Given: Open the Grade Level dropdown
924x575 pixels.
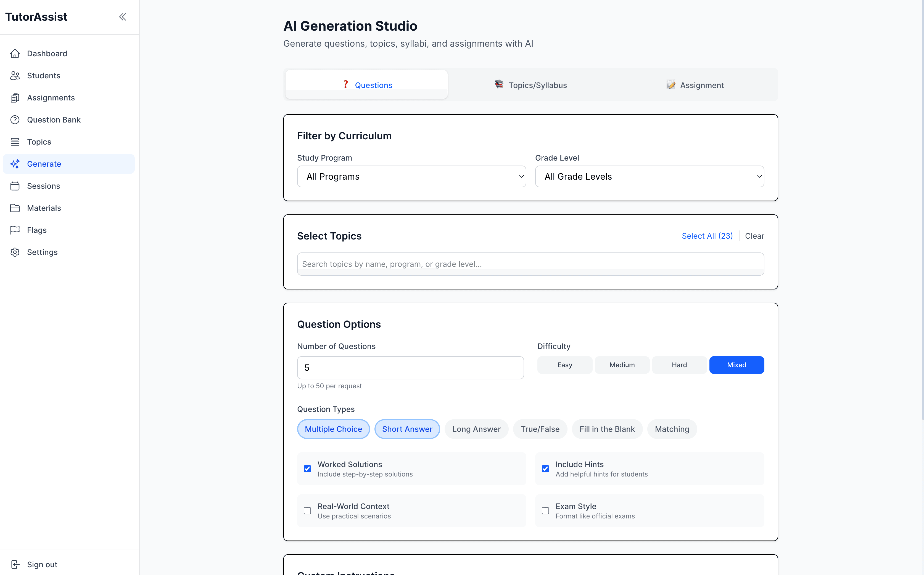Looking at the screenshot, I should 649,177.
